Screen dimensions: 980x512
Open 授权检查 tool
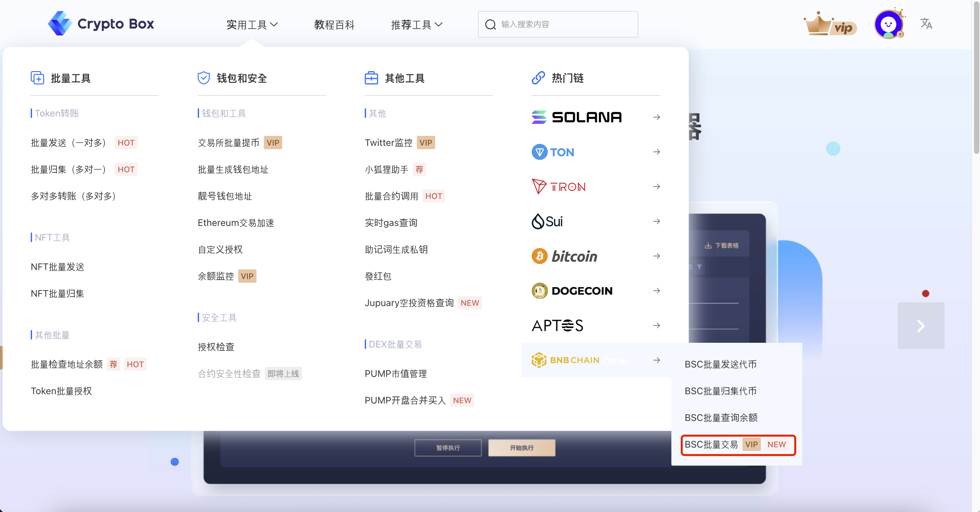216,347
